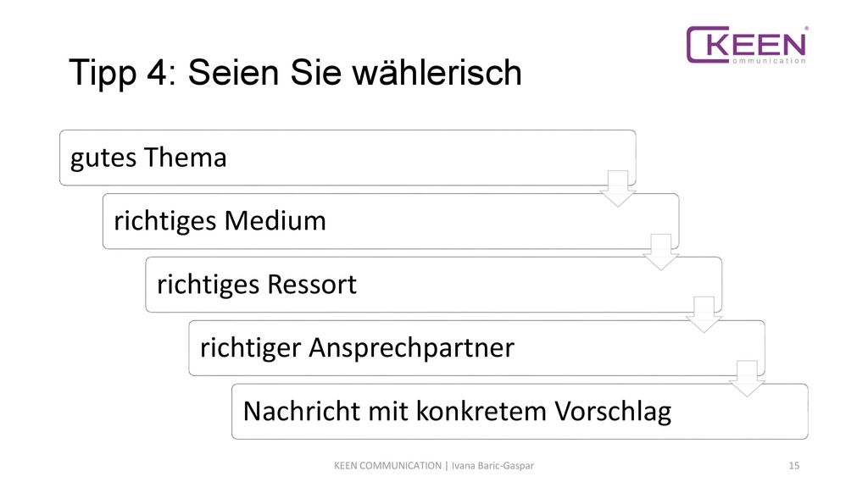Select the 'richtiges Ressort' box
Image resolution: width=868 pixels, height=488 pixels.
434,285
